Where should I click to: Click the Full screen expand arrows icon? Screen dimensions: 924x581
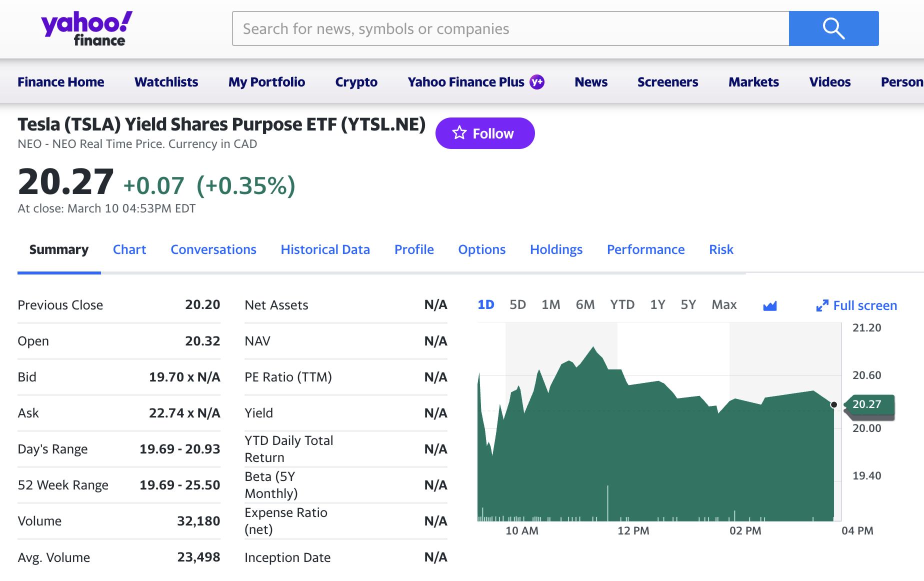pos(822,305)
